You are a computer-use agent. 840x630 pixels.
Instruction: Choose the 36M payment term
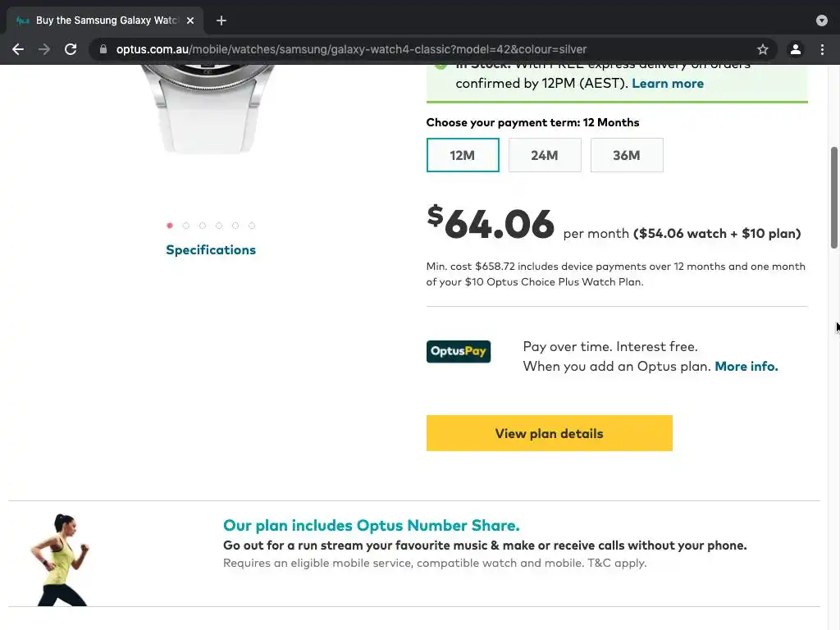pos(627,155)
